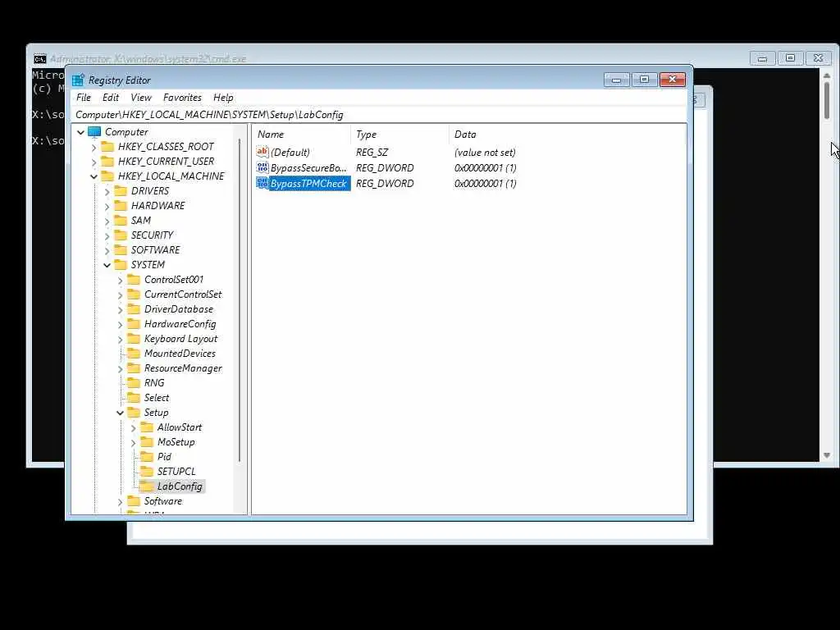Select the HKEY_LOCAL_MACHINE folder icon
This screenshot has width=840, height=630.
pos(107,176)
